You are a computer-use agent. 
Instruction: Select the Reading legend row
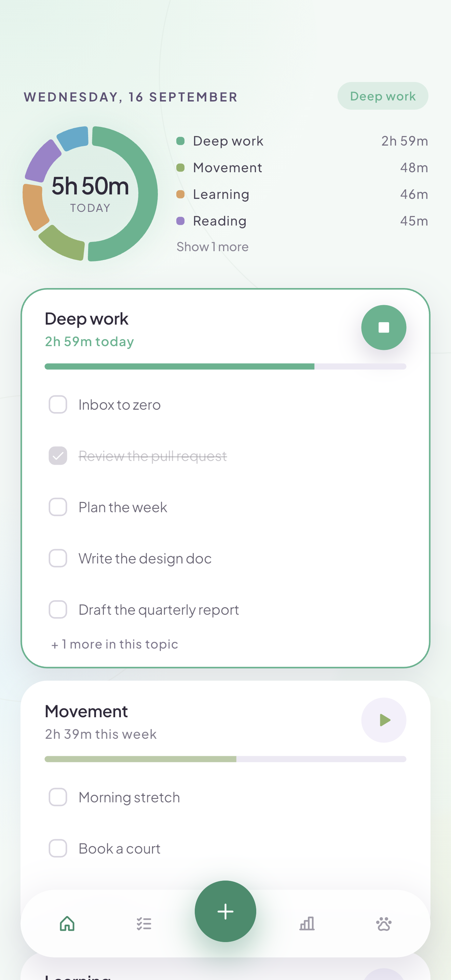(x=302, y=221)
